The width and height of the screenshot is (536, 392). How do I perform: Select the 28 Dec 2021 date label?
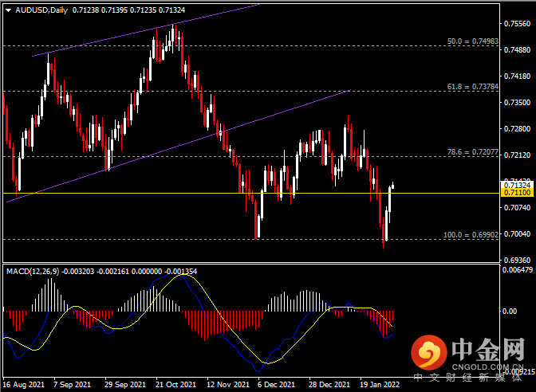click(329, 385)
